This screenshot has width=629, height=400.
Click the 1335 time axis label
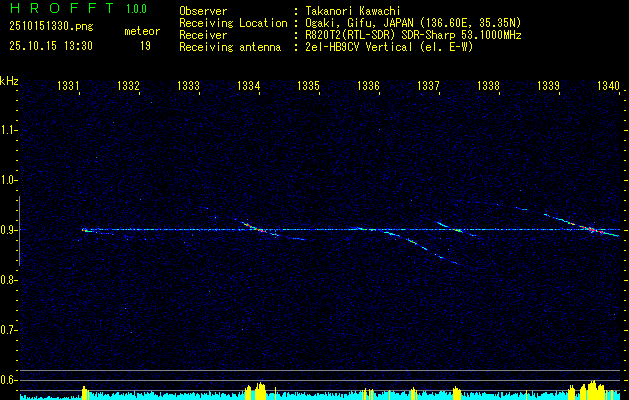click(308, 85)
